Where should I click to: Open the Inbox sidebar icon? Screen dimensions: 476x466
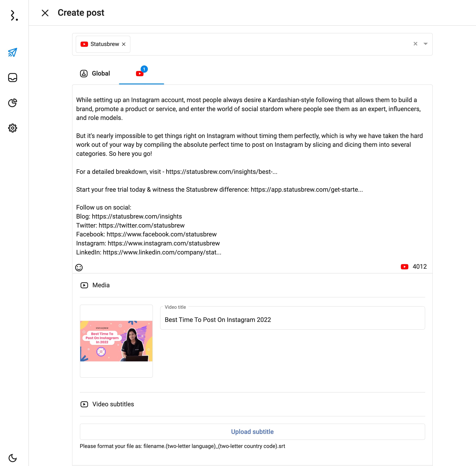12,78
